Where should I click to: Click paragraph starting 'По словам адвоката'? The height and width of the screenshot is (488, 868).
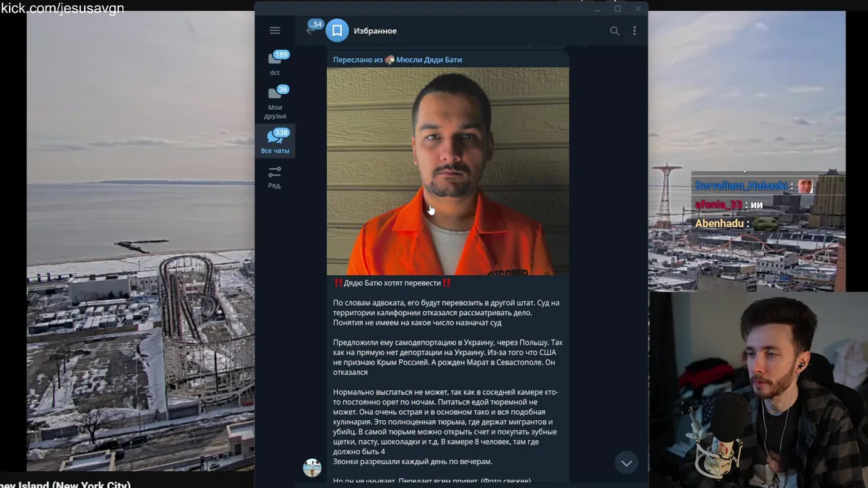tap(446, 312)
